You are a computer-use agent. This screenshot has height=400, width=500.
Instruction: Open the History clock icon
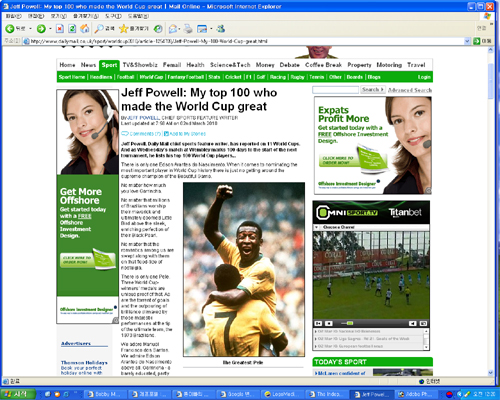(159, 29)
